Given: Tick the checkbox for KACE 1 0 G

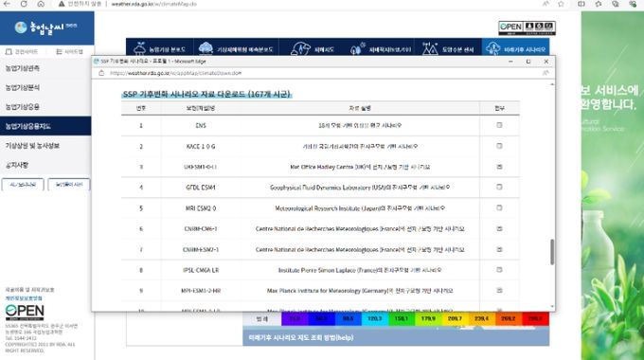Looking at the screenshot, I should tap(499, 146).
